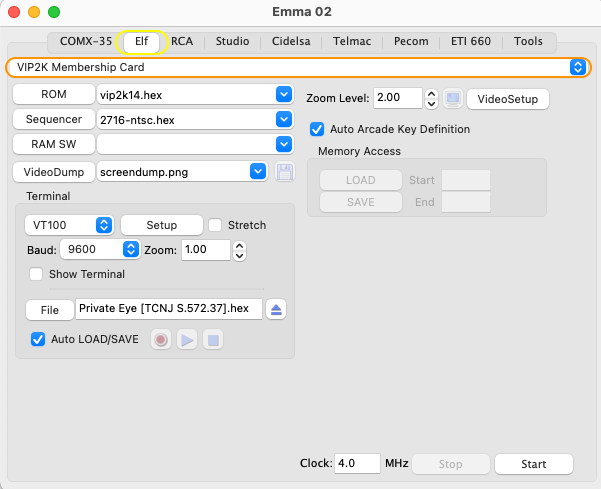
Task: Expand the 2716-ntsc.hex sequencer dropdown
Action: click(x=284, y=120)
